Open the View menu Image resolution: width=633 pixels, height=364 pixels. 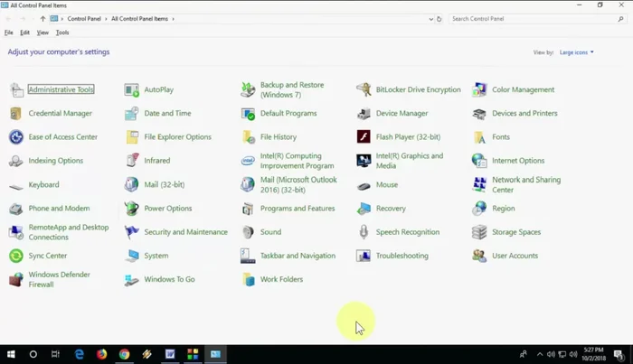coord(43,33)
